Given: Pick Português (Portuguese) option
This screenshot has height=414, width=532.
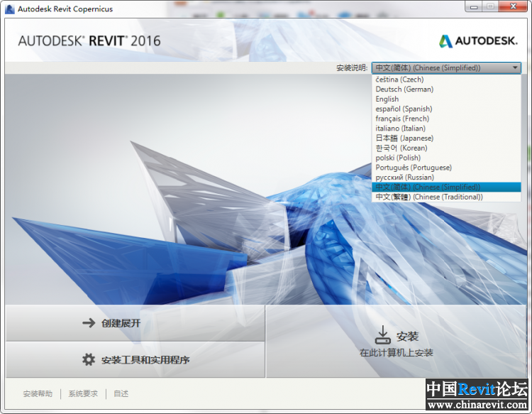Looking at the screenshot, I should [x=446, y=168].
